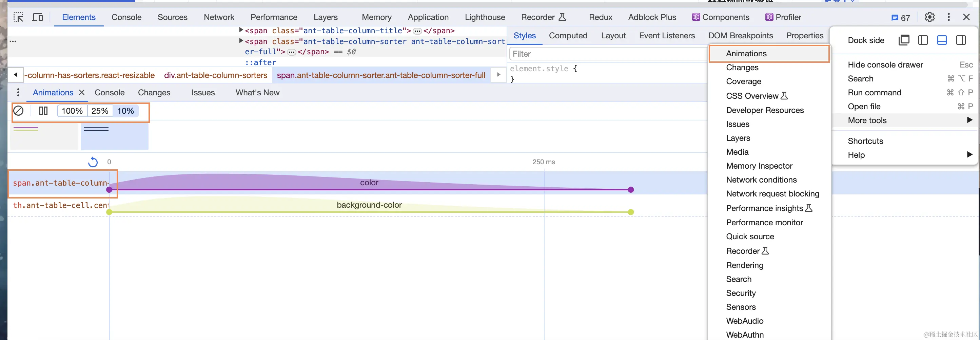Switch drawer to the Issues tab
The image size is (980, 340).
pyautogui.click(x=203, y=93)
